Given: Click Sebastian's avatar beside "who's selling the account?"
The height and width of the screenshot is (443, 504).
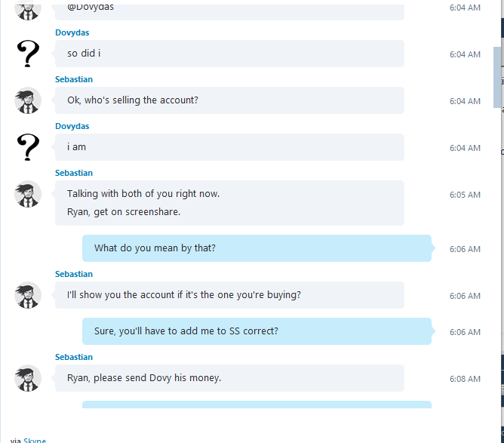Looking at the screenshot, I should click(28, 100).
